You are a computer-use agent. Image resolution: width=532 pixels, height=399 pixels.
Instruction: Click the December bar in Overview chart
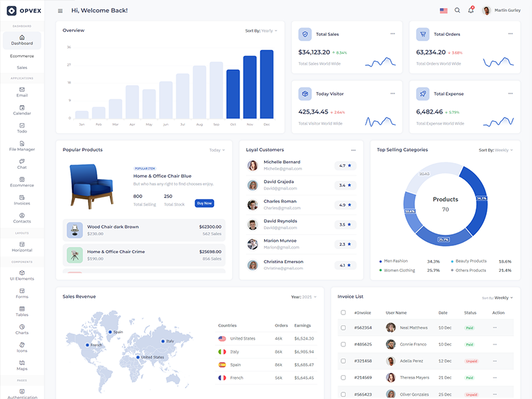pyautogui.click(x=267, y=84)
